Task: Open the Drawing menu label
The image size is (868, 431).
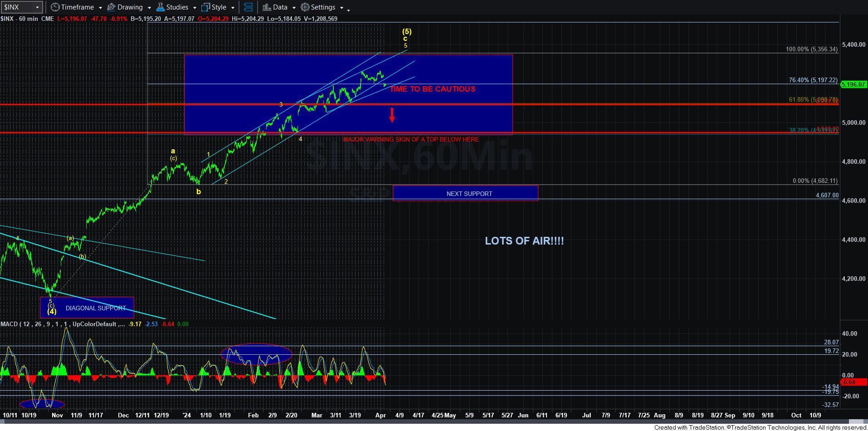Action: 130,7
